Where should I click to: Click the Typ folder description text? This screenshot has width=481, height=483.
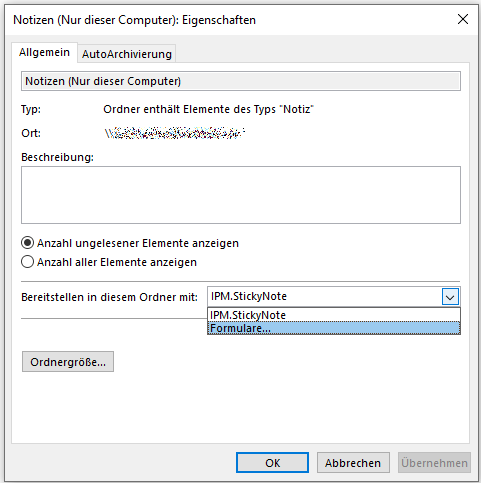(x=209, y=109)
